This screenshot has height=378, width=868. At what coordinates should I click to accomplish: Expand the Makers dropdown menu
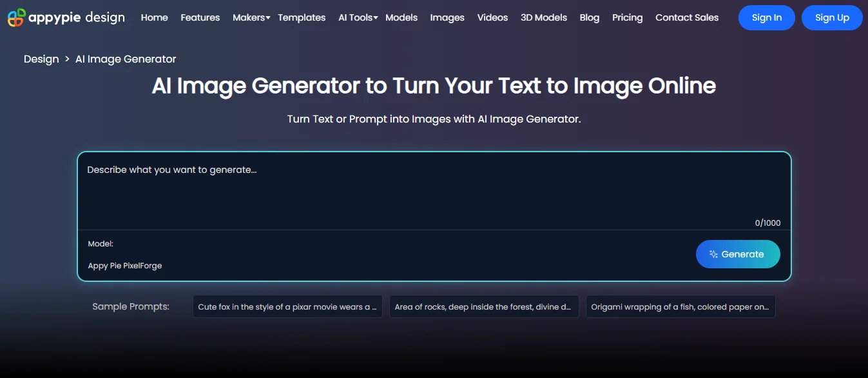(251, 17)
